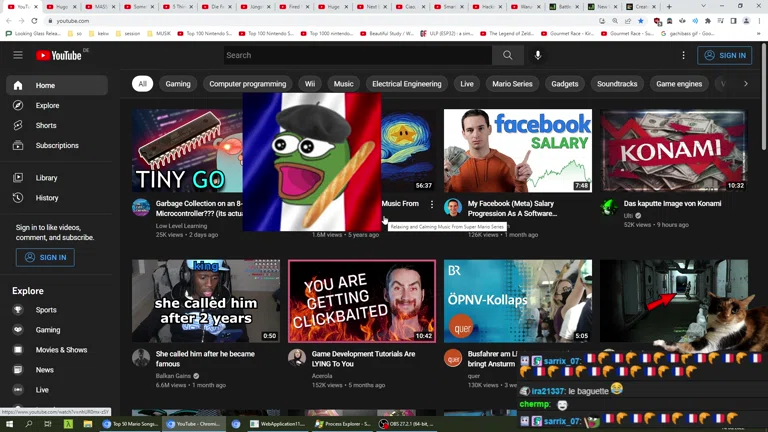Open Shorts from the sidebar
Screen dimensions: 768x432
[x=46, y=125]
